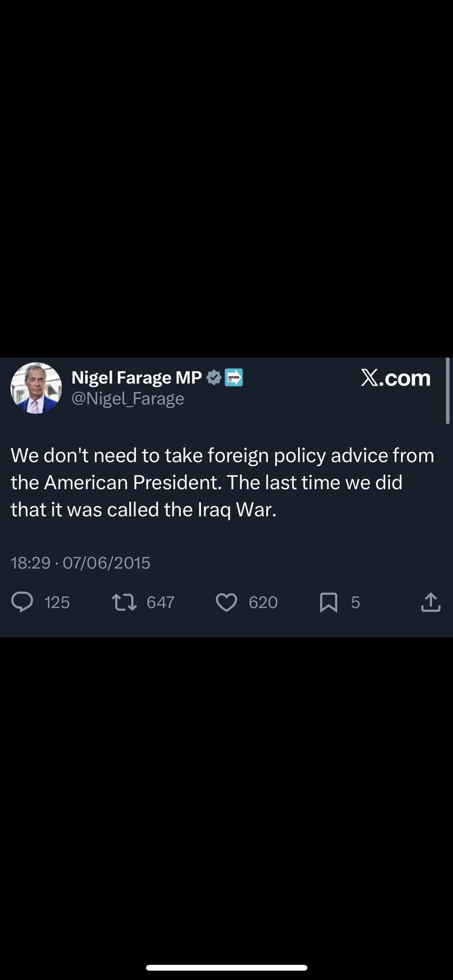Screen dimensions: 453x980
Task: Click the 125 replies count
Action: click(57, 602)
